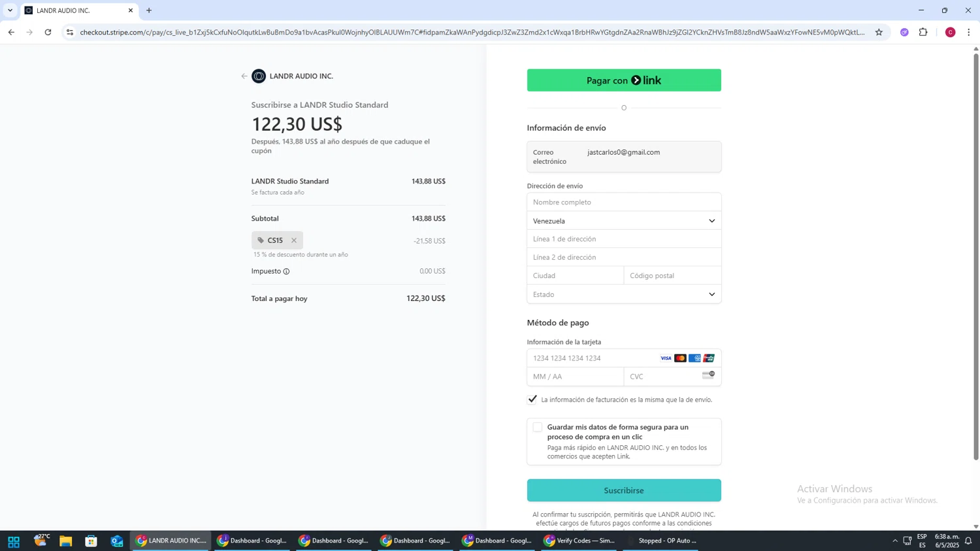This screenshot has width=980, height=551.
Task: Open the Chrome three-dot menu
Action: [968, 32]
